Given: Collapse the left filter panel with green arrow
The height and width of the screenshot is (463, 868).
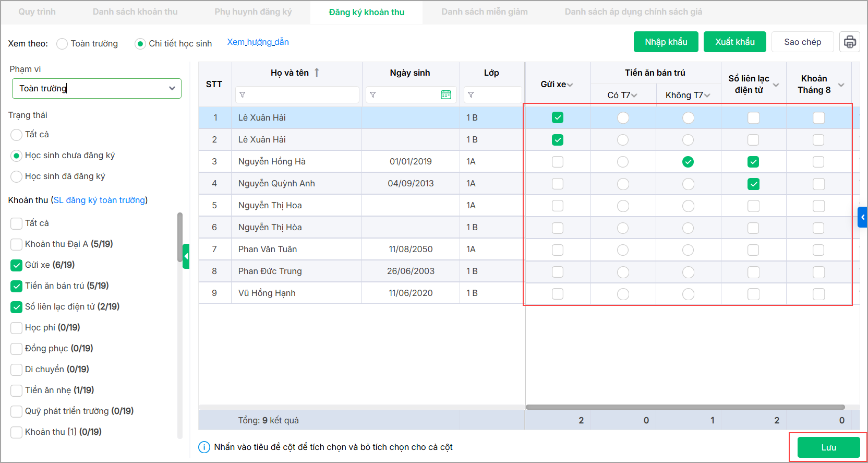Looking at the screenshot, I should (x=186, y=256).
